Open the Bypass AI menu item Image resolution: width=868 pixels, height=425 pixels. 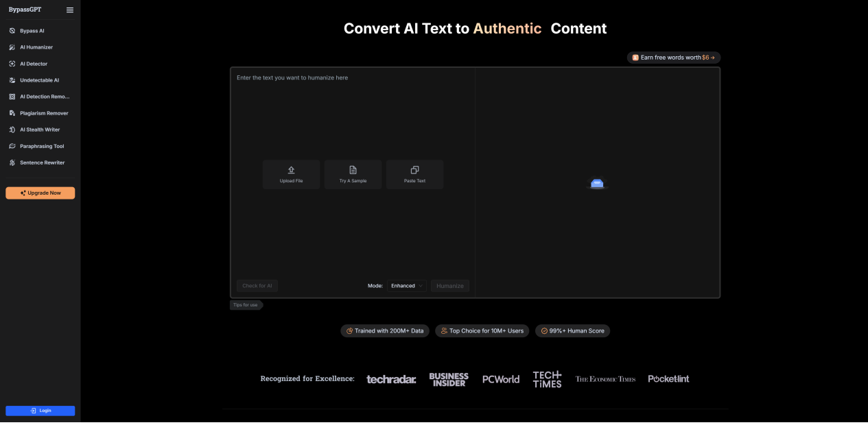[40, 31]
